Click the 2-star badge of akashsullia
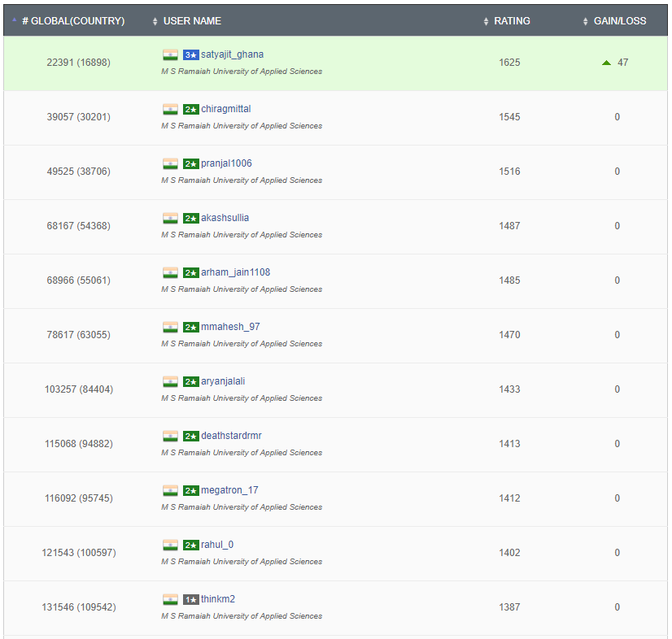This screenshot has height=639, width=672. point(191,218)
